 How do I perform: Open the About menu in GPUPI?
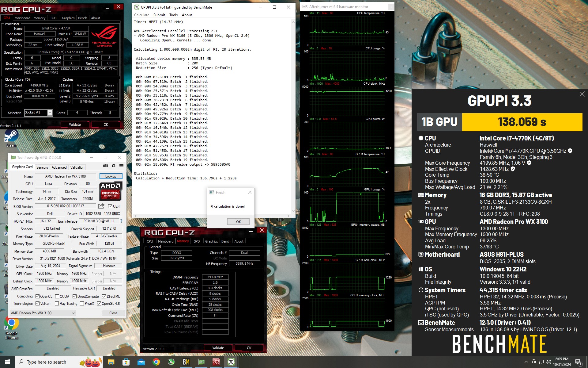click(x=187, y=15)
